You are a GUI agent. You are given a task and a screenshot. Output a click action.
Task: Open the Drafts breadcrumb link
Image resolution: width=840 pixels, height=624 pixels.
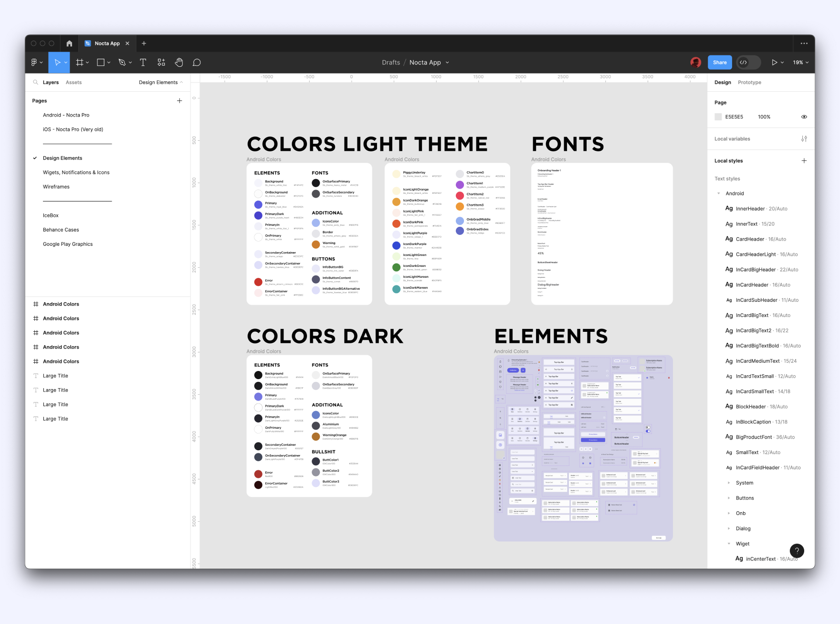tap(391, 63)
